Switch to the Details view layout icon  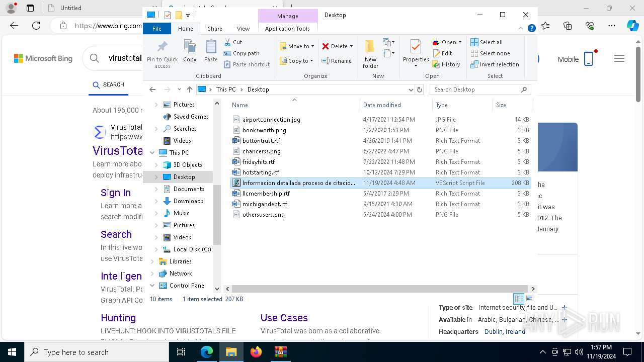click(x=519, y=299)
